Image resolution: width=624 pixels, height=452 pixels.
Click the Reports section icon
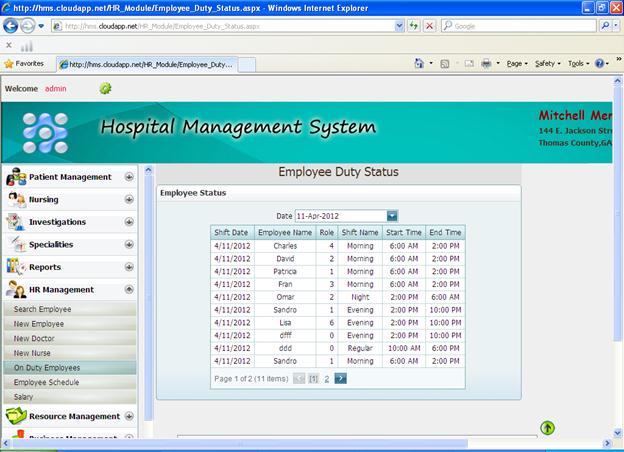tap(16, 267)
